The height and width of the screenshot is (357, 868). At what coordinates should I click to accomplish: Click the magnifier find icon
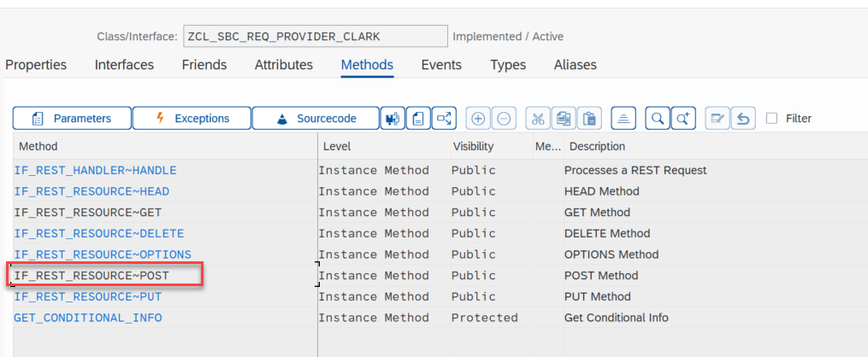pos(658,118)
